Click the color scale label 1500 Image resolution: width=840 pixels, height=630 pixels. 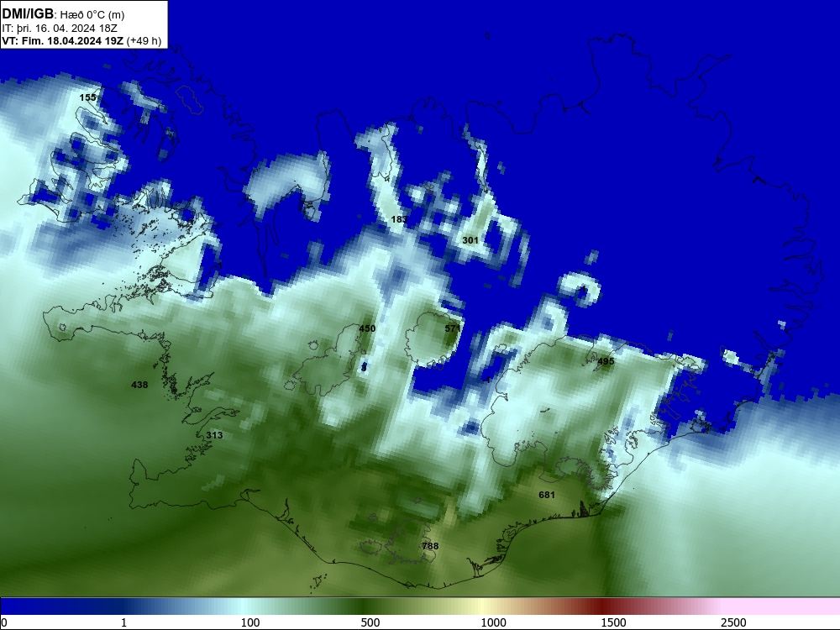(613, 622)
